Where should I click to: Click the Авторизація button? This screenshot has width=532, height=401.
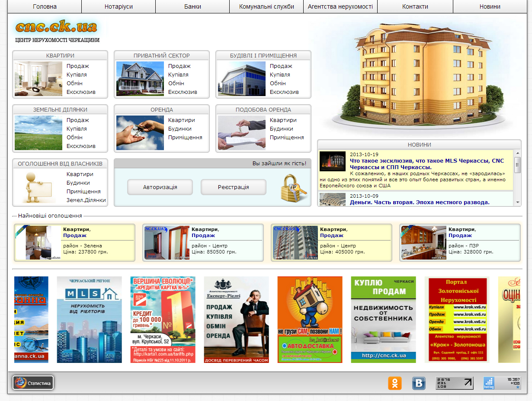coord(160,187)
